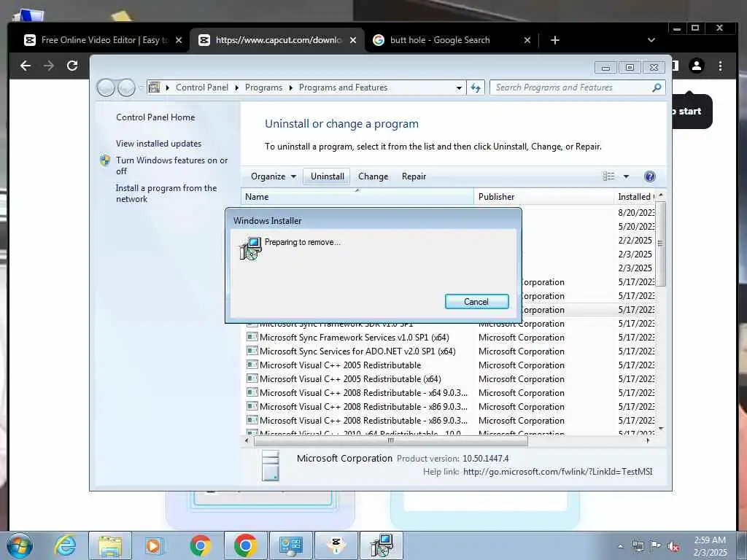747x560 pixels.
Task: Open View installed updates link
Action: pyautogui.click(x=158, y=144)
